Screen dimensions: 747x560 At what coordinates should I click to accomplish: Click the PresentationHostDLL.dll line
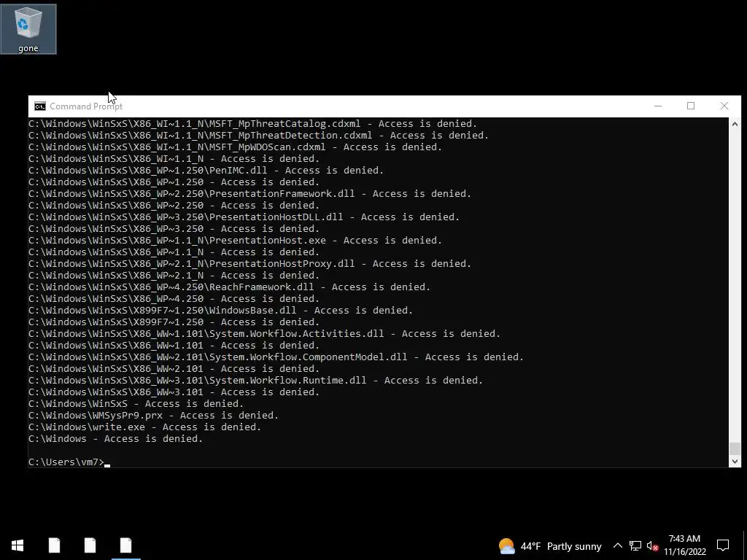click(x=244, y=217)
